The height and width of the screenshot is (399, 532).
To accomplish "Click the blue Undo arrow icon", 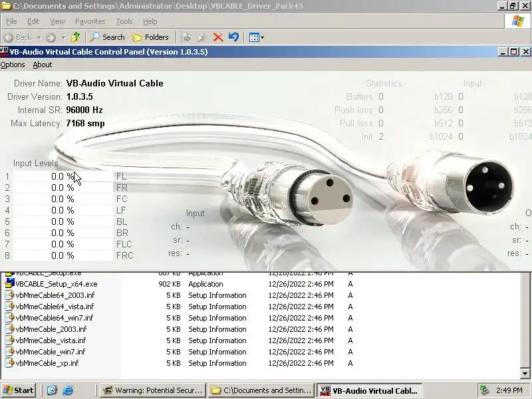I will 233,37.
